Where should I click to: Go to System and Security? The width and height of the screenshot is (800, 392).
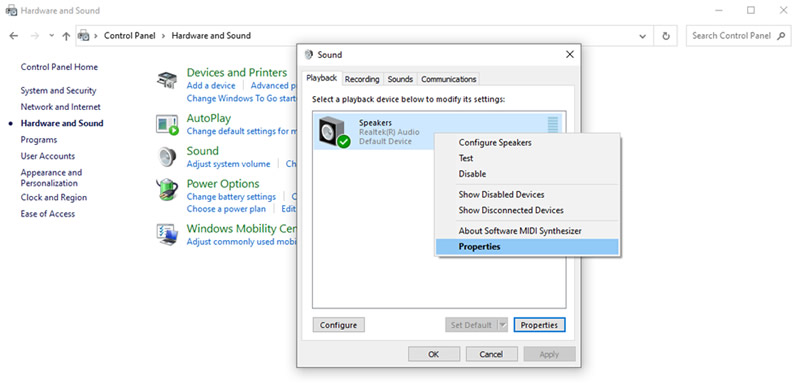click(58, 90)
